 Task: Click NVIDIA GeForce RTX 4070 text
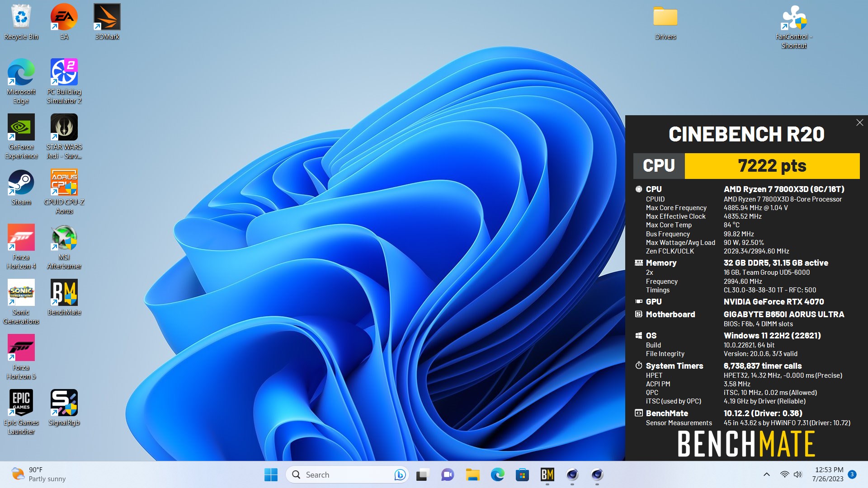click(x=774, y=301)
